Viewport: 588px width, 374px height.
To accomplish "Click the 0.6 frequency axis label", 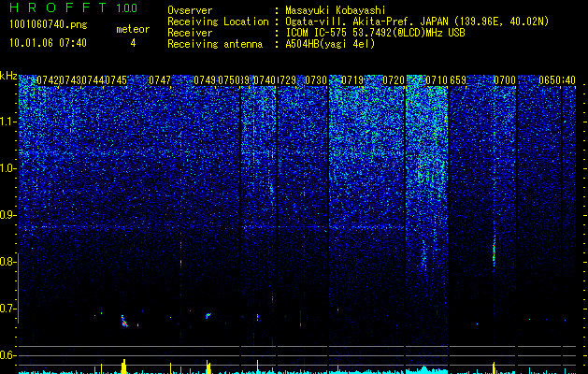I will pos(7,355).
